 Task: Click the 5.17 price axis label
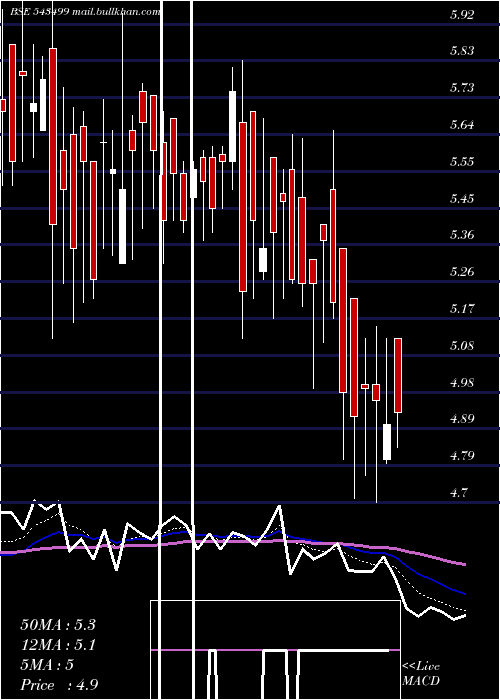point(462,309)
